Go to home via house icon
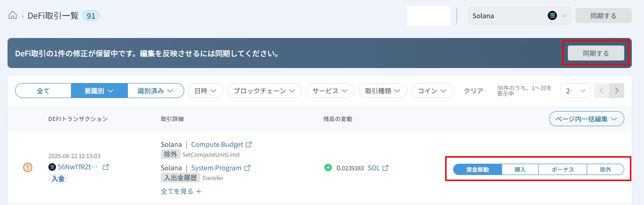This screenshot has width=644, height=205. tap(13, 15)
